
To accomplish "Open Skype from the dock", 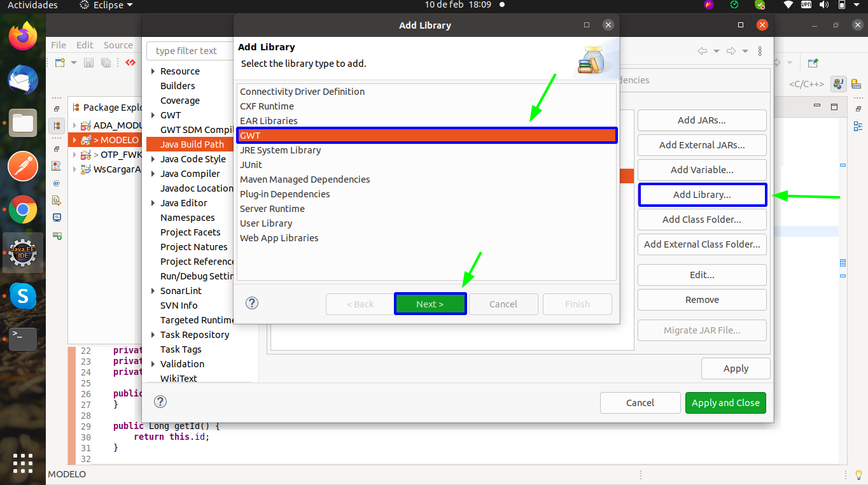I will coord(23,295).
